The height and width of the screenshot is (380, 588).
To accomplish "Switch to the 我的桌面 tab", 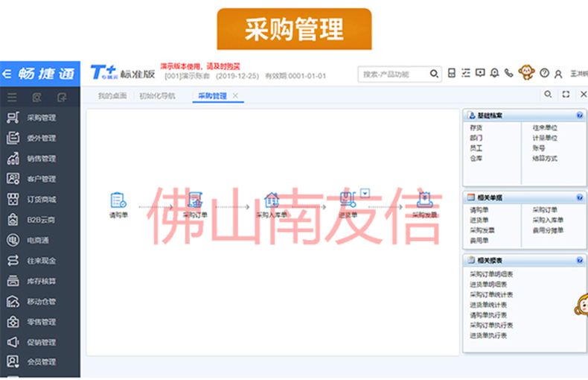I will click(x=112, y=95).
